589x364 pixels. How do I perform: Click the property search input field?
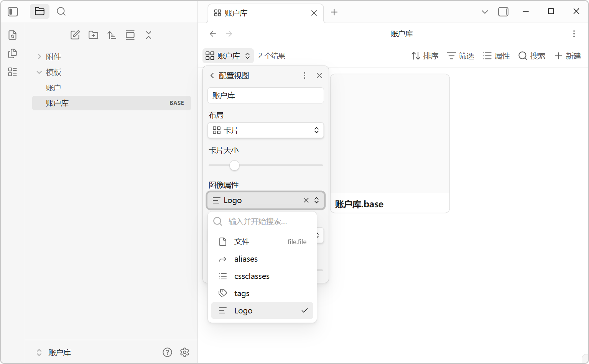pyautogui.click(x=268, y=221)
